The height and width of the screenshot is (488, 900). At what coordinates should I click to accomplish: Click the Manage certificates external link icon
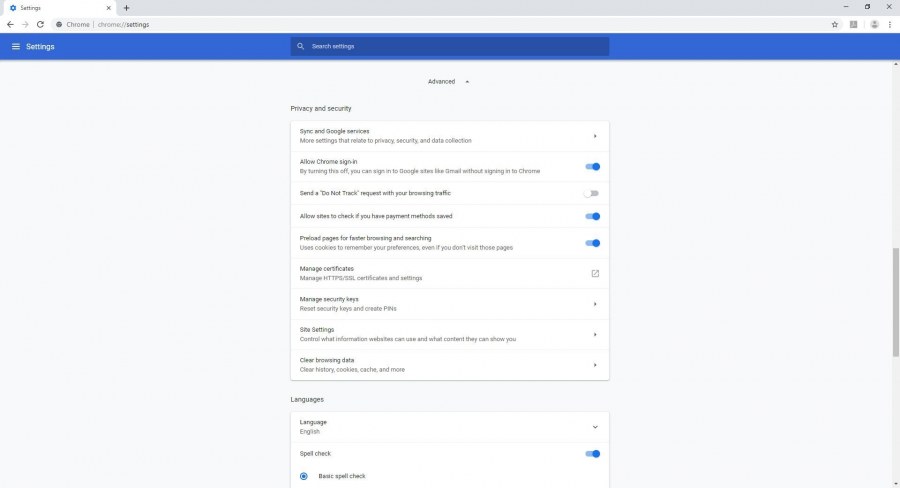[x=594, y=273]
